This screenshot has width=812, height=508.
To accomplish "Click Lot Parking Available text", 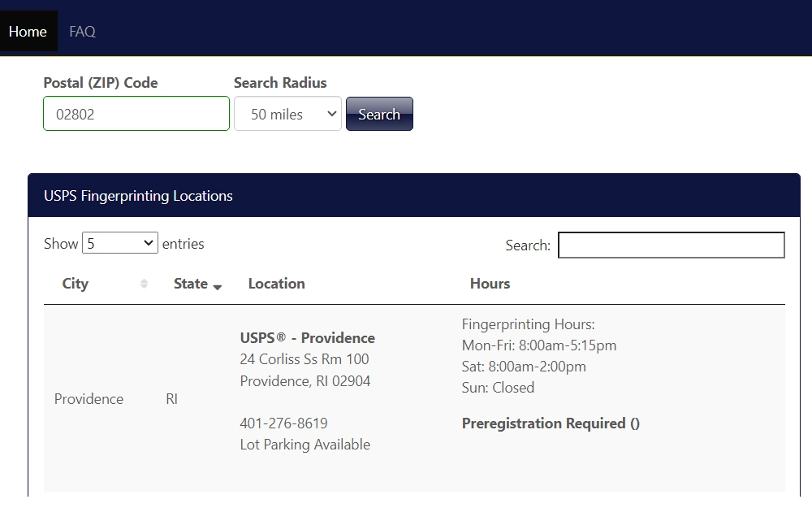I will pos(305,445).
